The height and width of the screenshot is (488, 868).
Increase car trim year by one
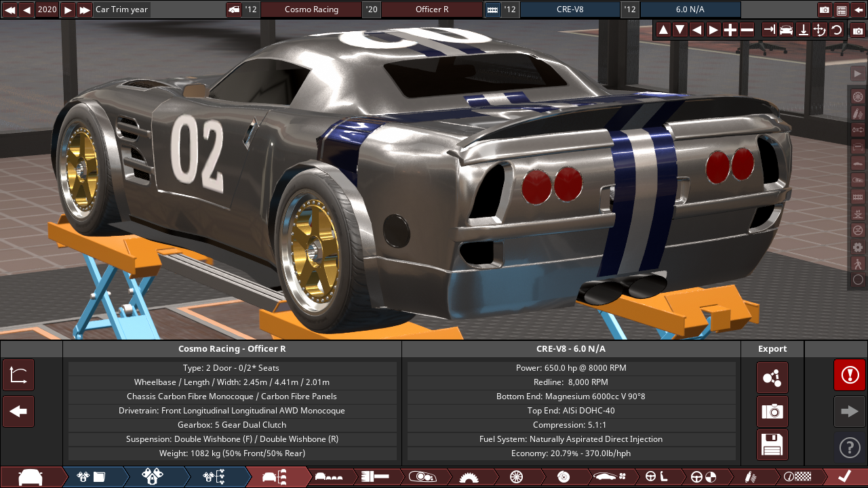click(x=68, y=9)
